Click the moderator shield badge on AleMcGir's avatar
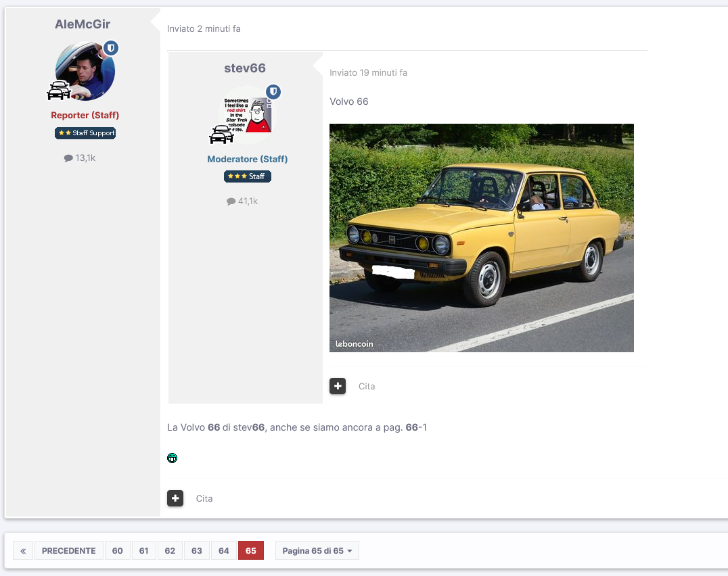The image size is (728, 576). pyautogui.click(x=111, y=48)
